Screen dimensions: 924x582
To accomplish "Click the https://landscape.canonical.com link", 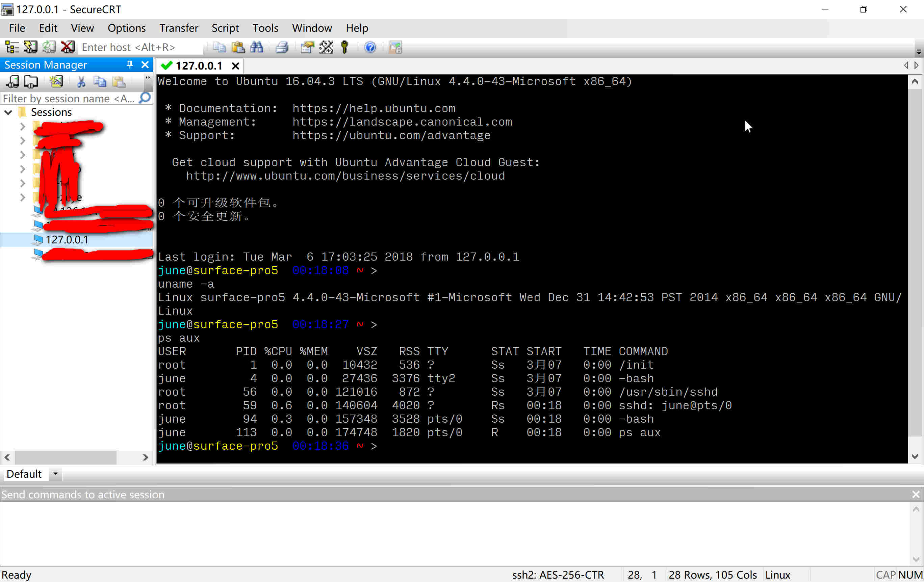I will (x=402, y=121).
